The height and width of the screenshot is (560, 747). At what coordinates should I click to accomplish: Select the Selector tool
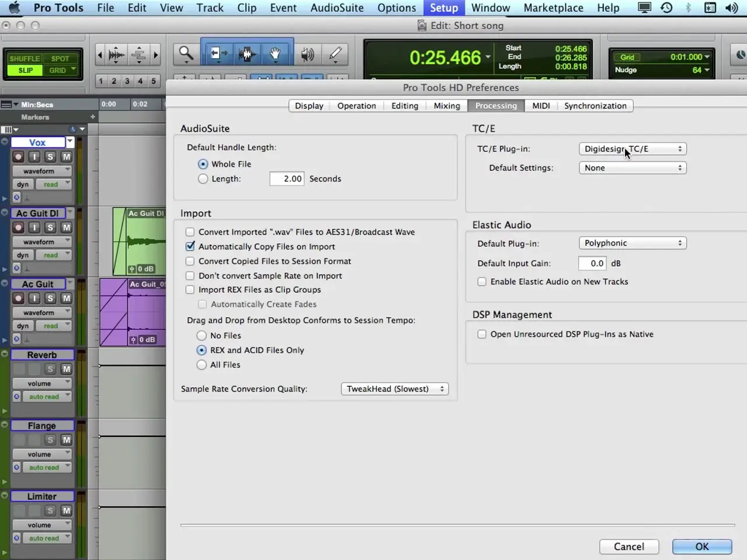[x=247, y=54]
